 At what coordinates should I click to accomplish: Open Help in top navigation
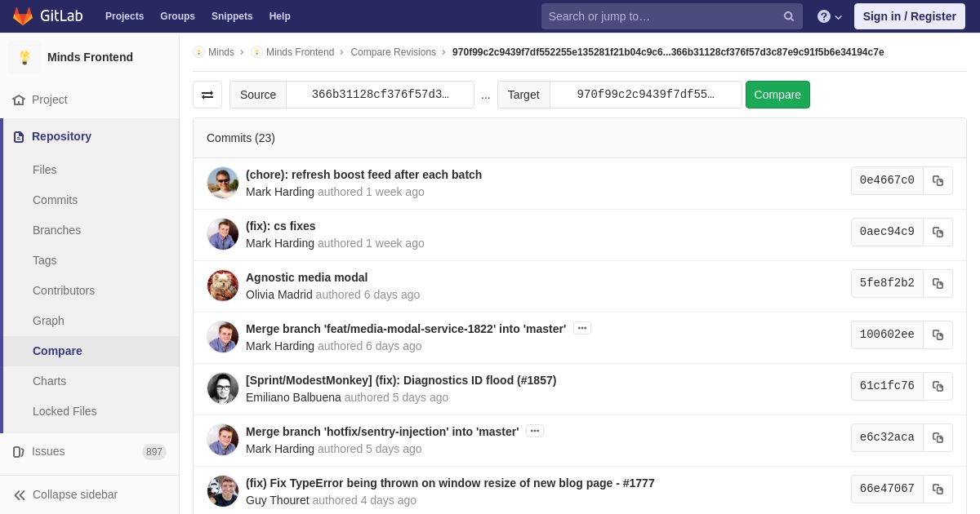(280, 16)
